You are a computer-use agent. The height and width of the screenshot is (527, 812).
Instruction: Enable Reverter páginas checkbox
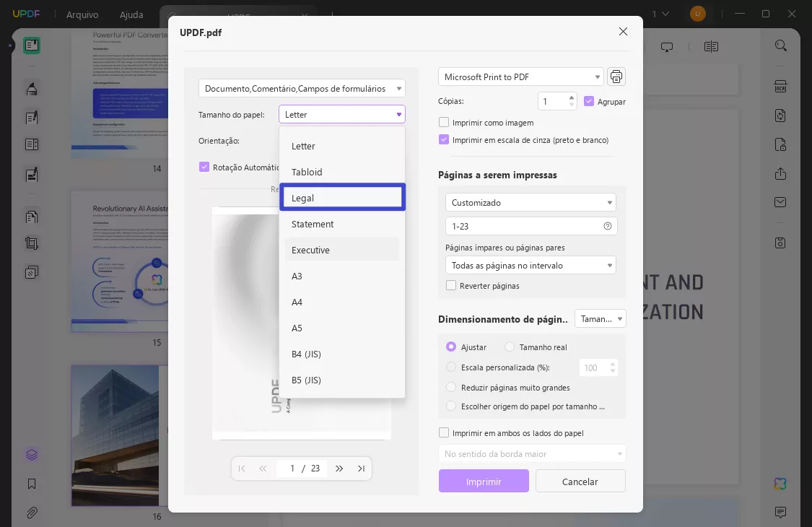click(x=451, y=286)
